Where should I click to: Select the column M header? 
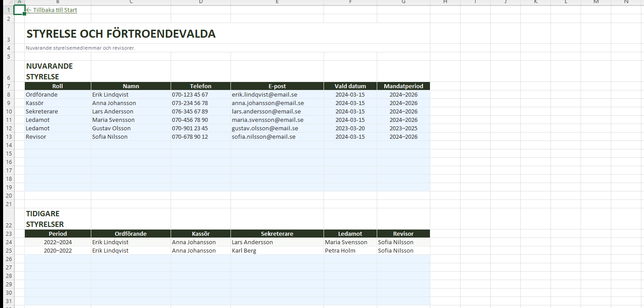(x=596, y=2)
